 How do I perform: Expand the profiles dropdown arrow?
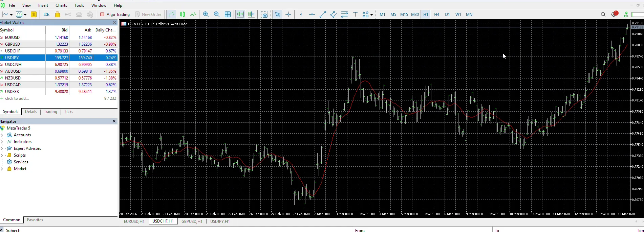pyautogui.click(x=25, y=15)
